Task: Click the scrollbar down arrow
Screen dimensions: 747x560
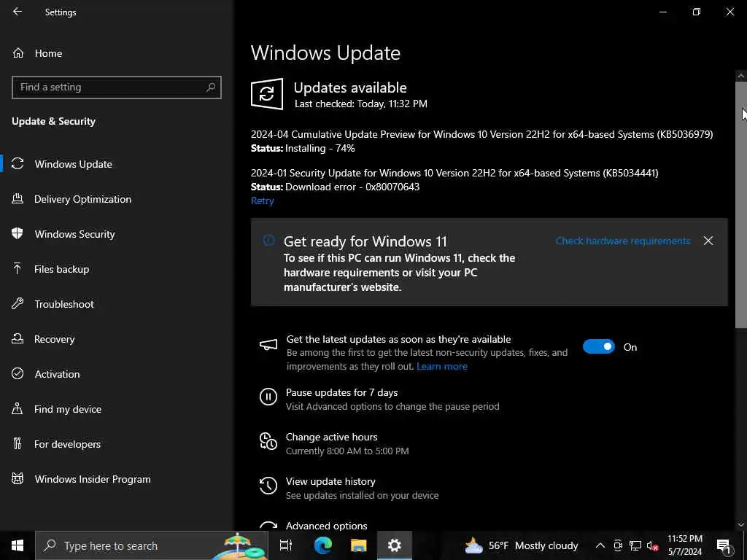Action: 741,524
